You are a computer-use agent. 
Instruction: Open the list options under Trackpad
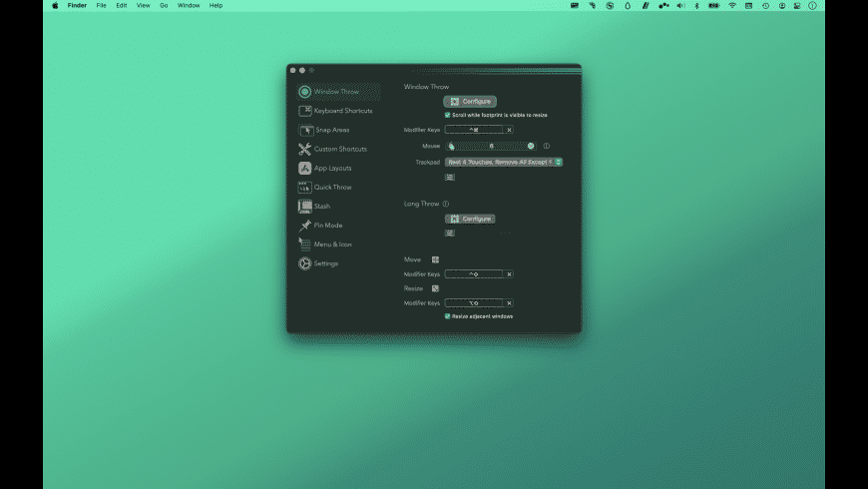tap(450, 177)
